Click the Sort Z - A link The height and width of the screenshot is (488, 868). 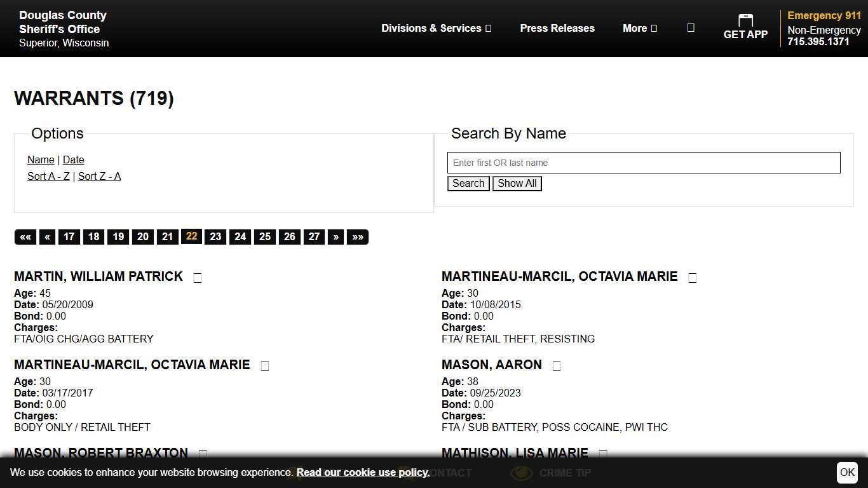[99, 177]
